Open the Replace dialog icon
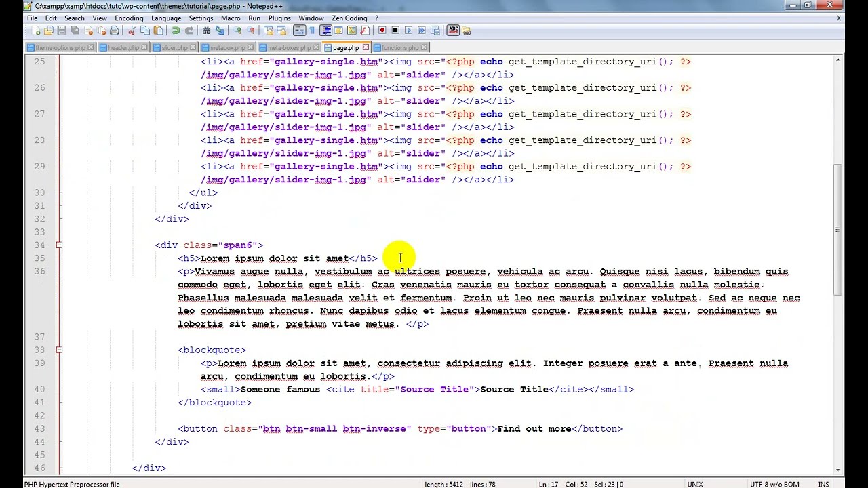Image resolution: width=868 pixels, height=488 pixels. pyautogui.click(x=220, y=30)
